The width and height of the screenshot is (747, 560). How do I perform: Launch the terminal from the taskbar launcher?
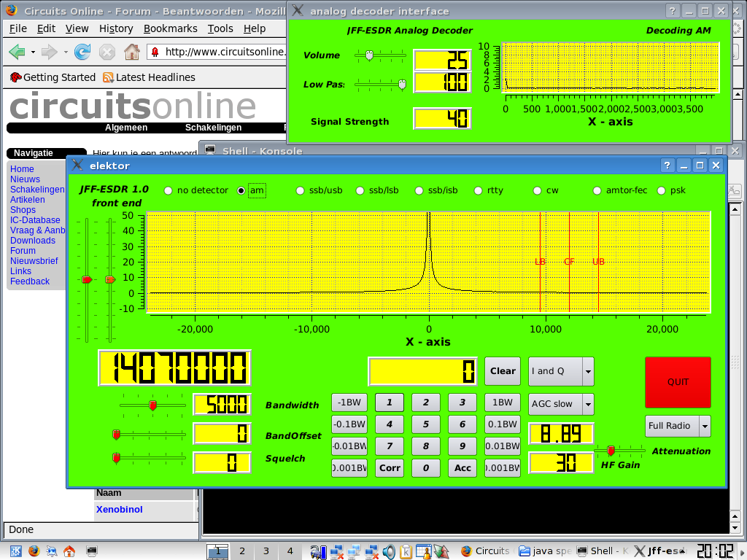tap(91, 551)
